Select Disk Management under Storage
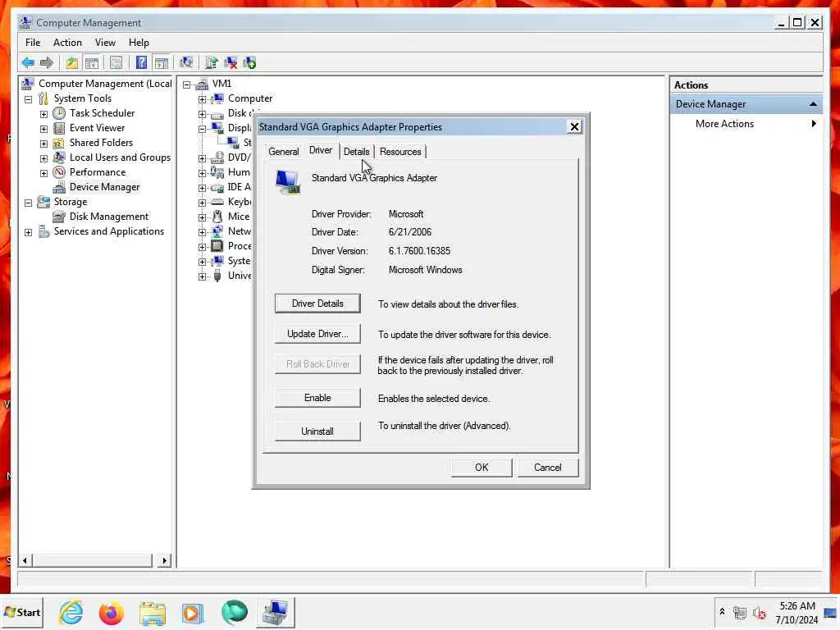This screenshot has height=630, width=840. click(109, 217)
